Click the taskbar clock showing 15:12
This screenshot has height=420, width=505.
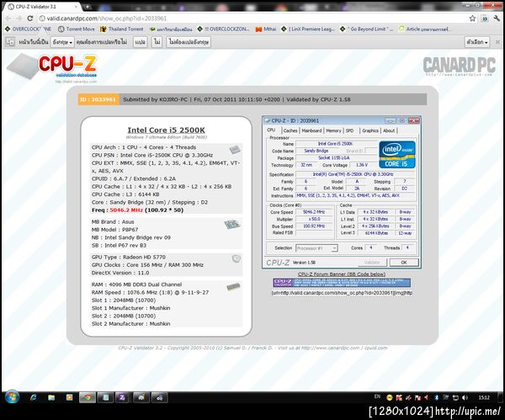[x=484, y=398]
